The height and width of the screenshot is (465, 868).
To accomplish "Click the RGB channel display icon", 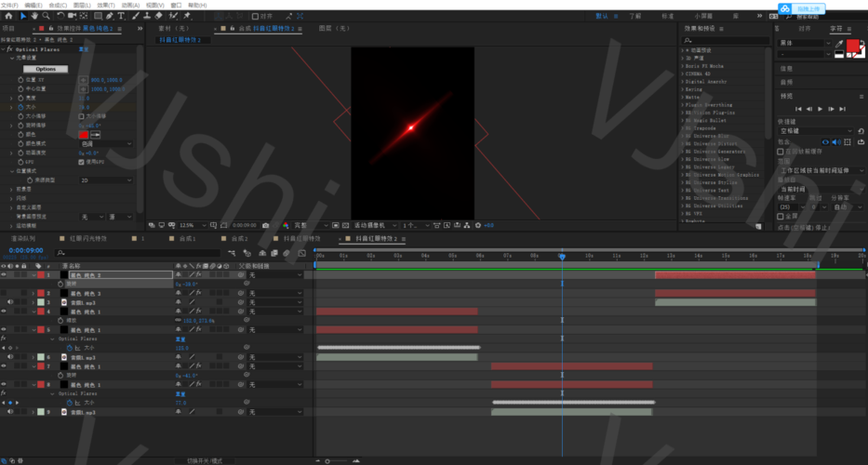I will (286, 225).
